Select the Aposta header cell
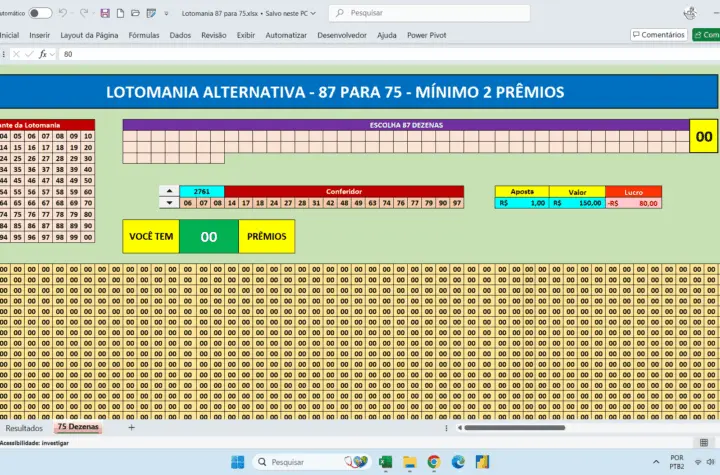This screenshot has width=720, height=475. [522, 192]
